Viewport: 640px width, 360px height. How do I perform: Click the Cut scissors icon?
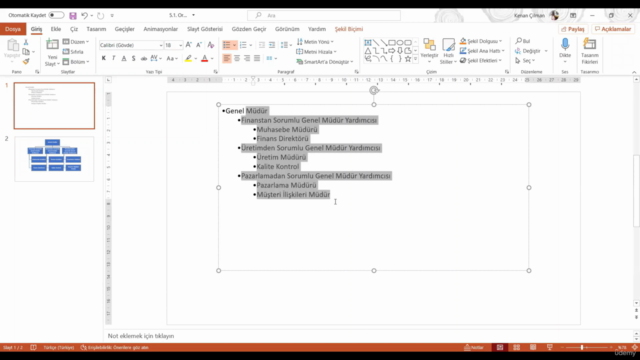pos(26,42)
